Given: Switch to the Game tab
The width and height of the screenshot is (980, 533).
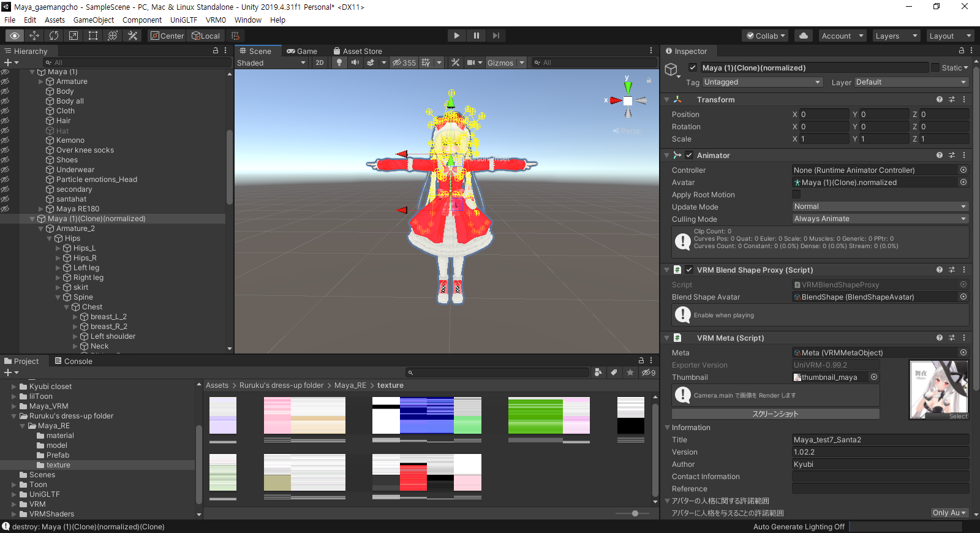Looking at the screenshot, I should pyautogui.click(x=302, y=51).
